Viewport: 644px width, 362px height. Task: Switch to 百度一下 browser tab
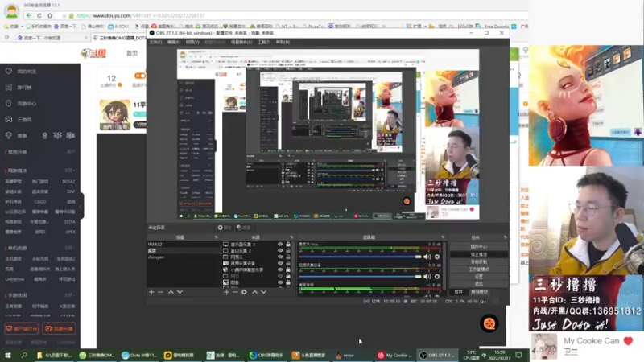(52, 38)
